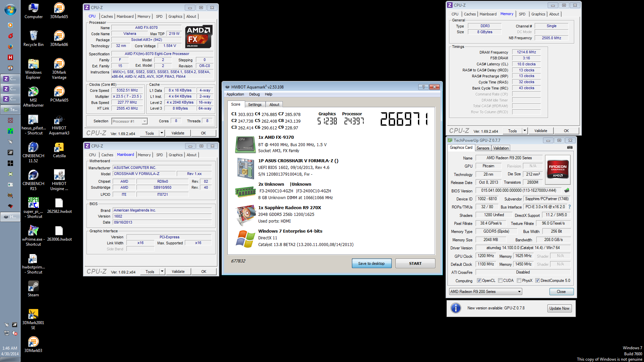Click the Windows Start orb
This screenshot has height=362, width=644.
pos(10,9)
